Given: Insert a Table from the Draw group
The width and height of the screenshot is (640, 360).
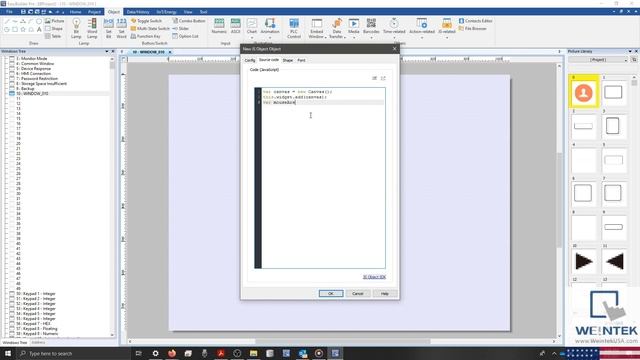Looking at the screenshot, I should 53,36.
